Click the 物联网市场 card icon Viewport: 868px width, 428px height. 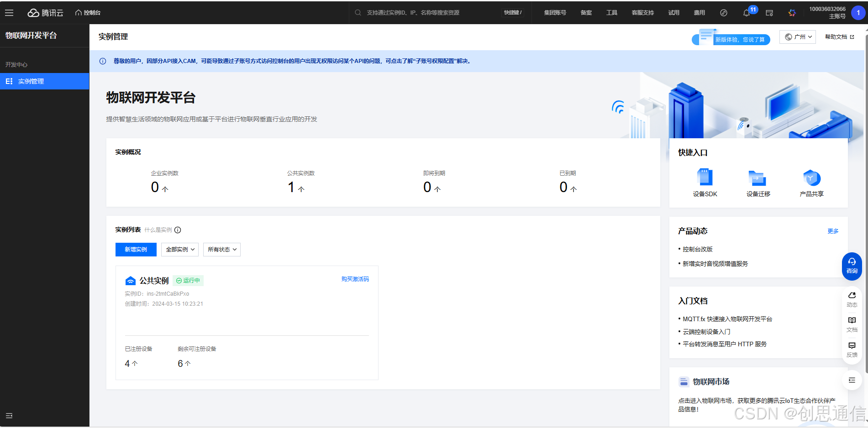(x=684, y=382)
